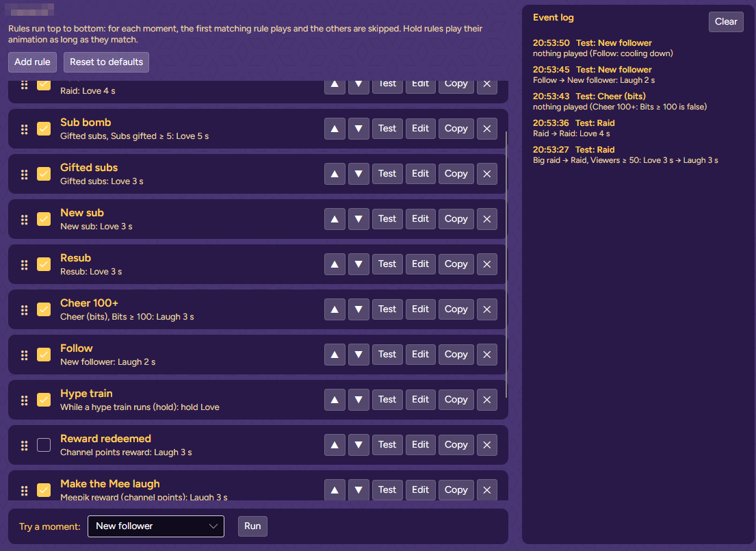Click the Hype train drag handle
Image resolution: width=756 pixels, height=551 pixels.
pos(24,400)
